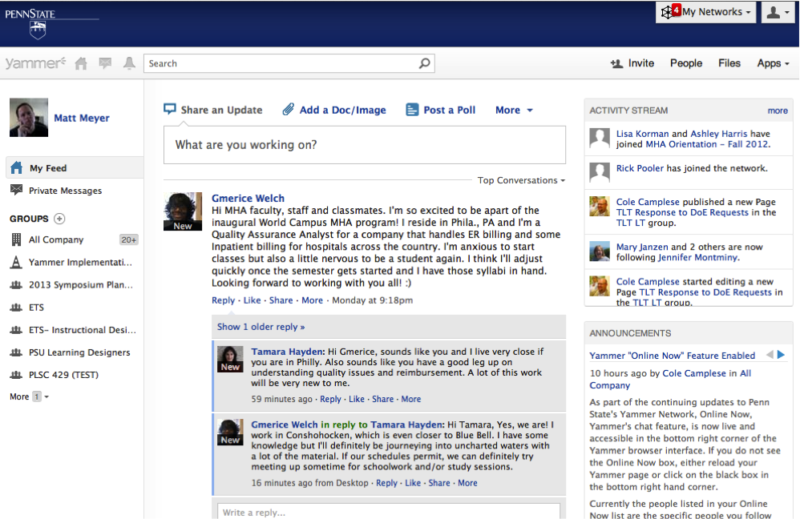Click the home icon beside the Yammer logo
The height and width of the screenshot is (519, 800).
pyautogui.click(x=82, y=64)
